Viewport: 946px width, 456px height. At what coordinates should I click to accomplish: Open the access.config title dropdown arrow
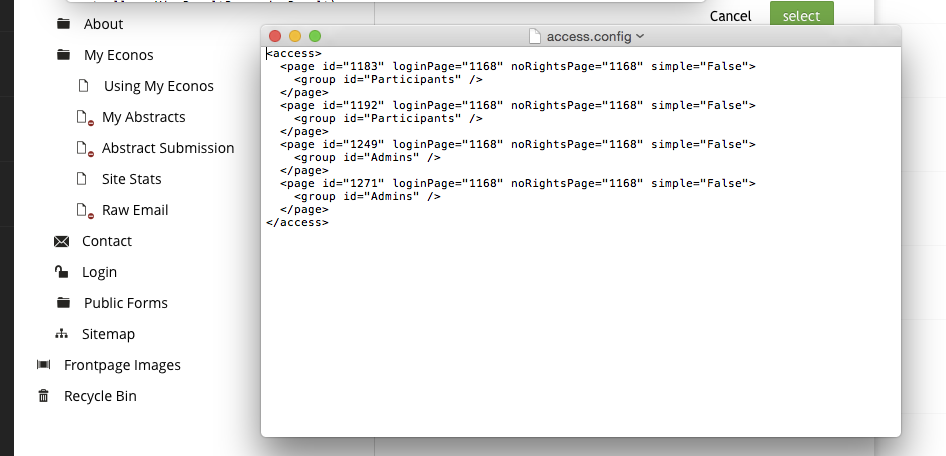pyautogui.click(x=640, y=37)
